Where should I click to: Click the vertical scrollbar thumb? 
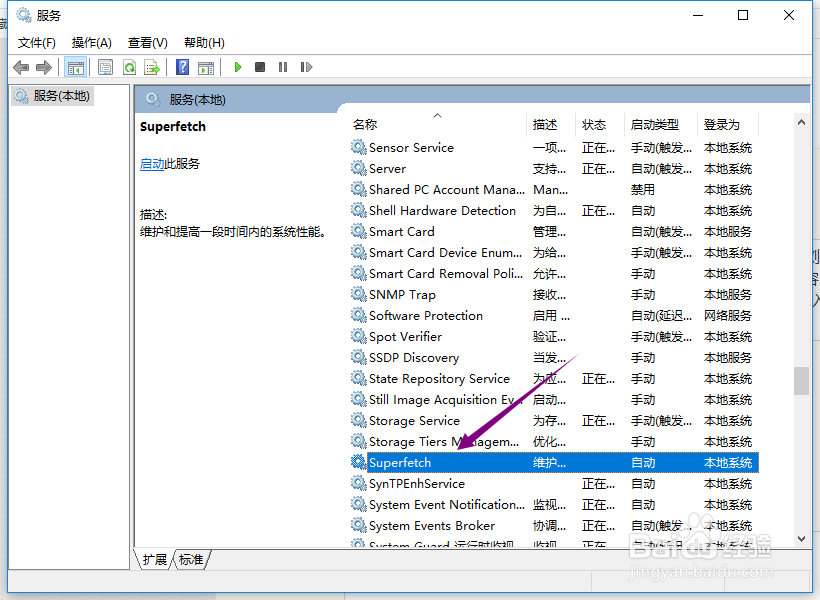click(801, 381)
